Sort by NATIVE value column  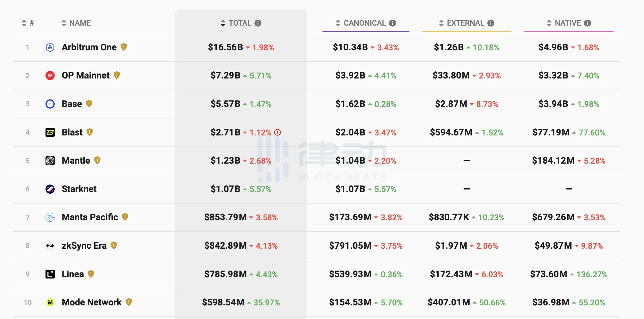564,23
